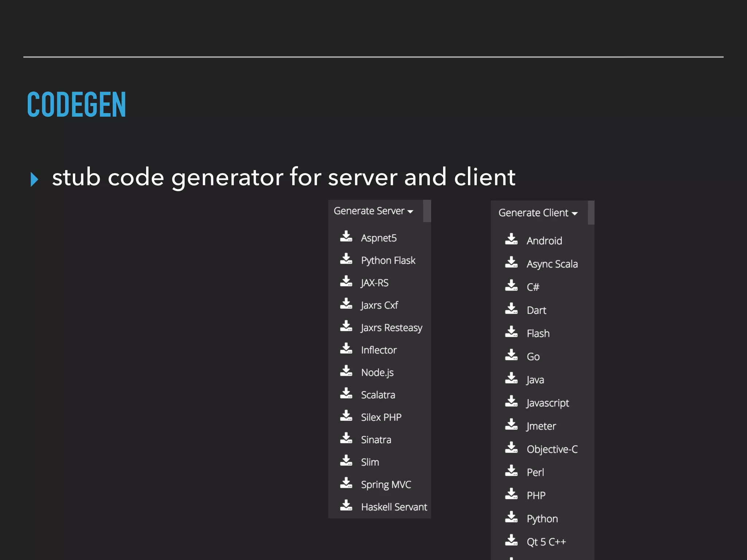Image resolution: width=747 pixels, height=560 pixels.
Task: Open the Generate Client dropdown
Action: (x=538, y=213)
